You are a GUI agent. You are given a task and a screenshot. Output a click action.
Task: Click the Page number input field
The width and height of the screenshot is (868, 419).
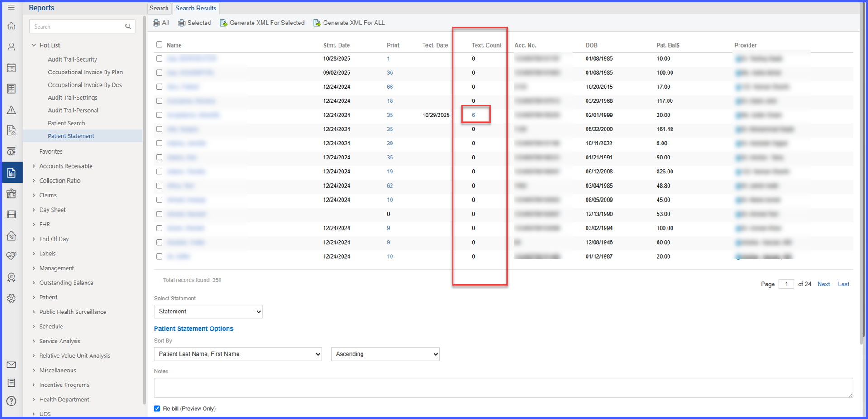coord(786,284)
